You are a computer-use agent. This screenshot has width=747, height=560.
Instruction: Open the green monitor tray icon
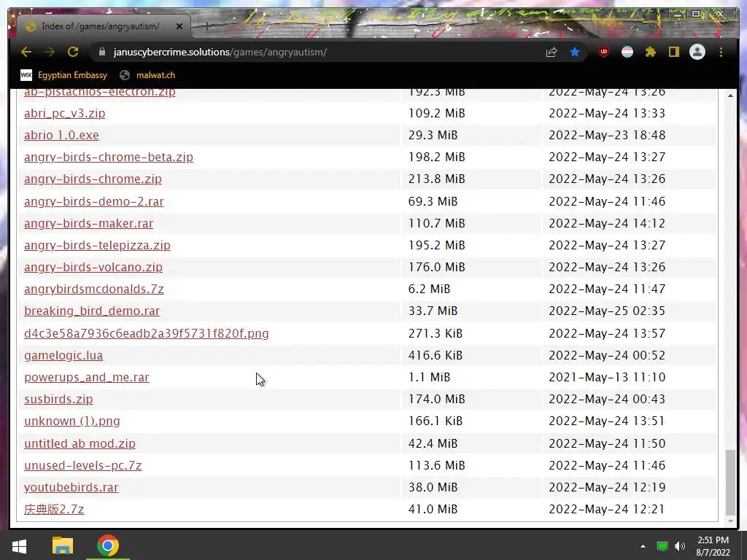662,546
